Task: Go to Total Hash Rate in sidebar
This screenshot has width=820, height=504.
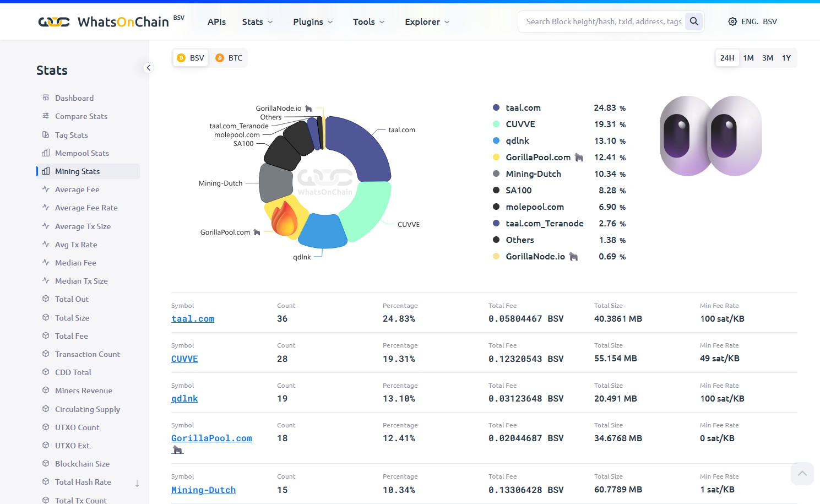Action: 83,482
